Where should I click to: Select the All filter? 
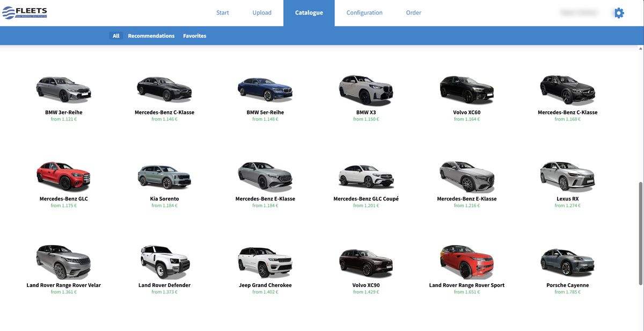(x=116, y=36)
